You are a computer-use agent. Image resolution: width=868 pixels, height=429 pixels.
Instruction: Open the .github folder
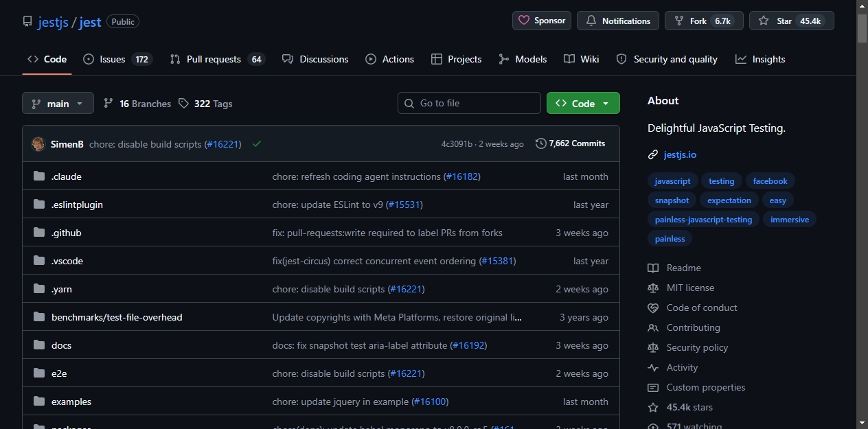click(x=67, y=233)
